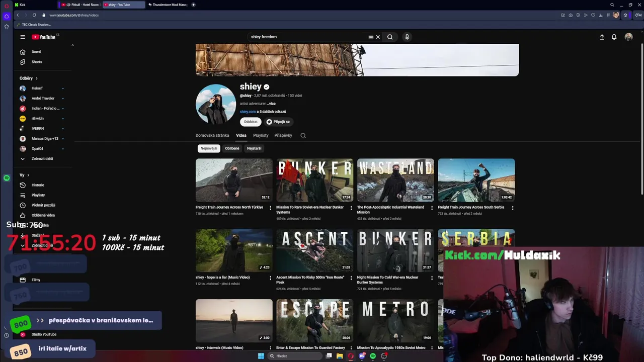Open options for Freight Train South Serbia video
The image size is (644, 362).
click(513, 208)
